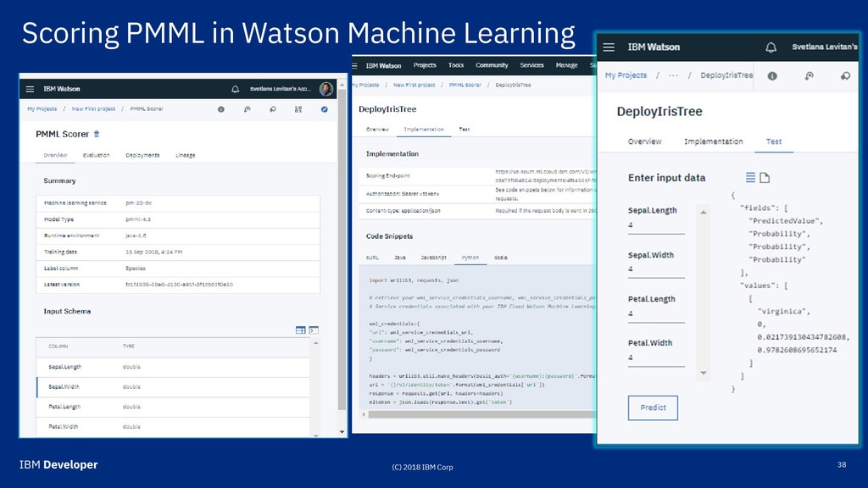The width and height of the screenshot is (868, 488).
Task: Expand the collapsed breadcrumb ellipsis in right window
Action: point(673,75)
